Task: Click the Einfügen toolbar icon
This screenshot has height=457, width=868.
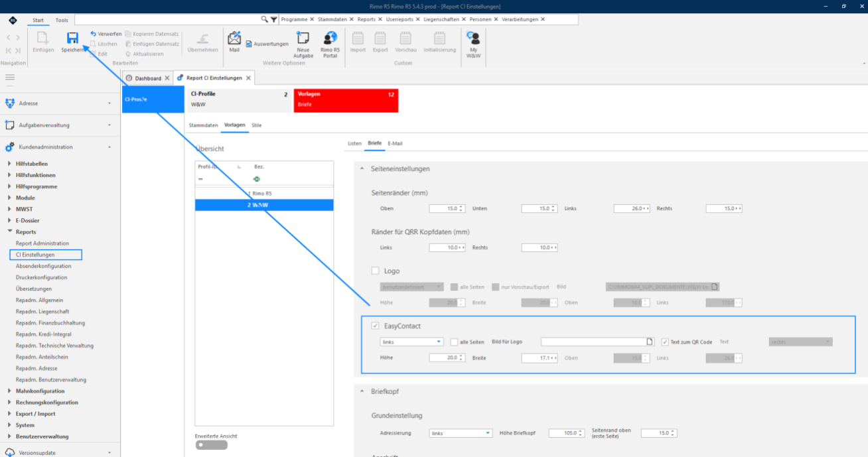Action: (43, 38)
